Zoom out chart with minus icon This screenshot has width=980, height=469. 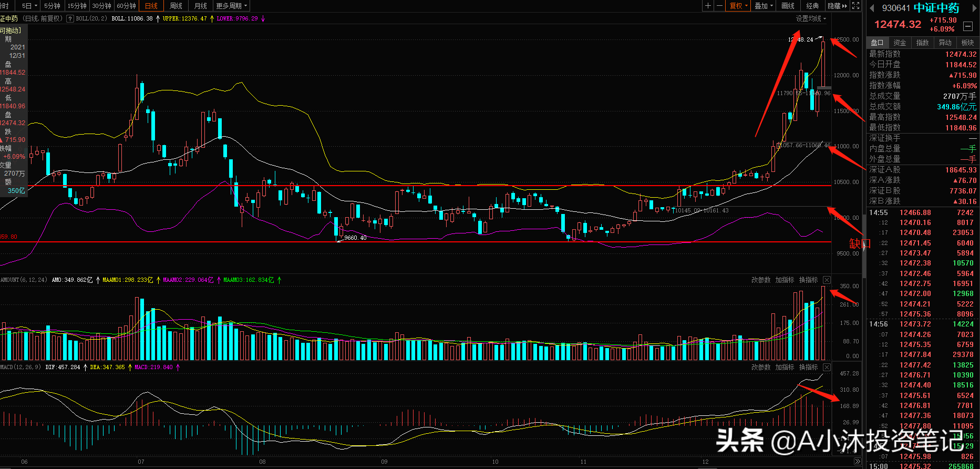tap(719, 6)
